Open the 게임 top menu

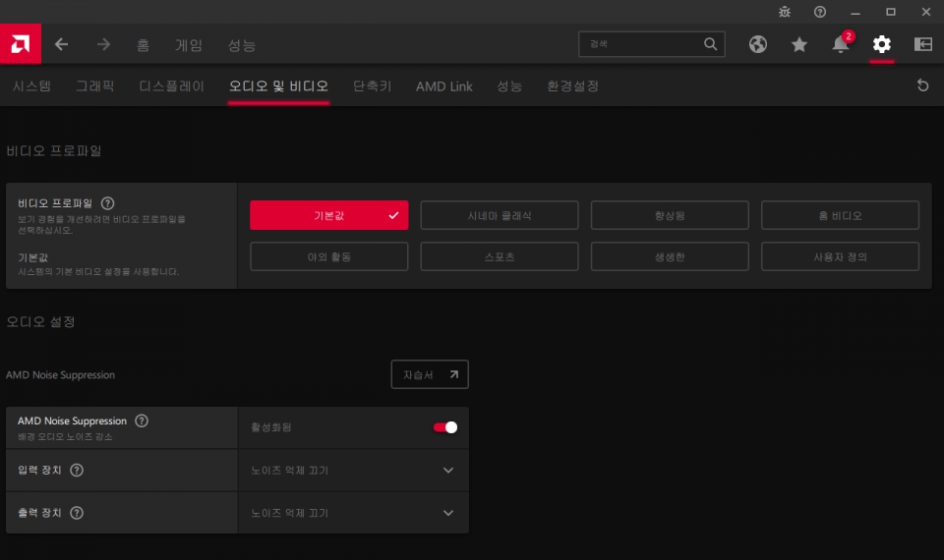click(x=189, y=44)
